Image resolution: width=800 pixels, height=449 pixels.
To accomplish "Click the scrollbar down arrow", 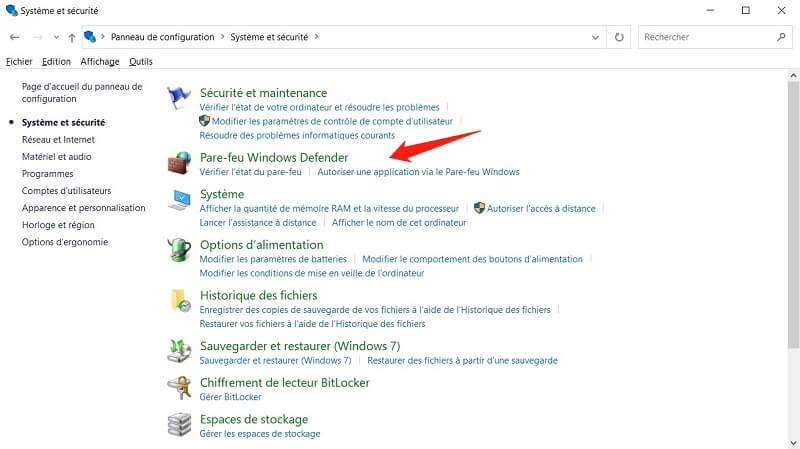I will 793,443.
